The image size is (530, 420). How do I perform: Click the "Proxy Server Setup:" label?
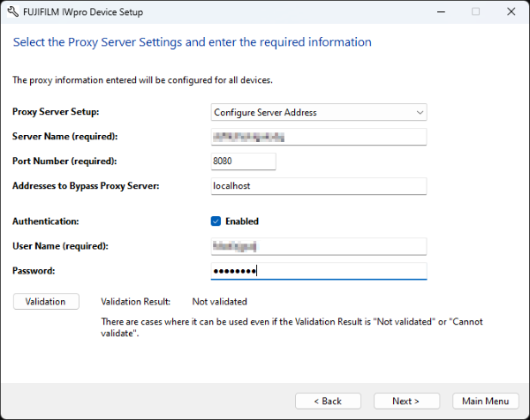pyautogui.click(x=56, y=112)
